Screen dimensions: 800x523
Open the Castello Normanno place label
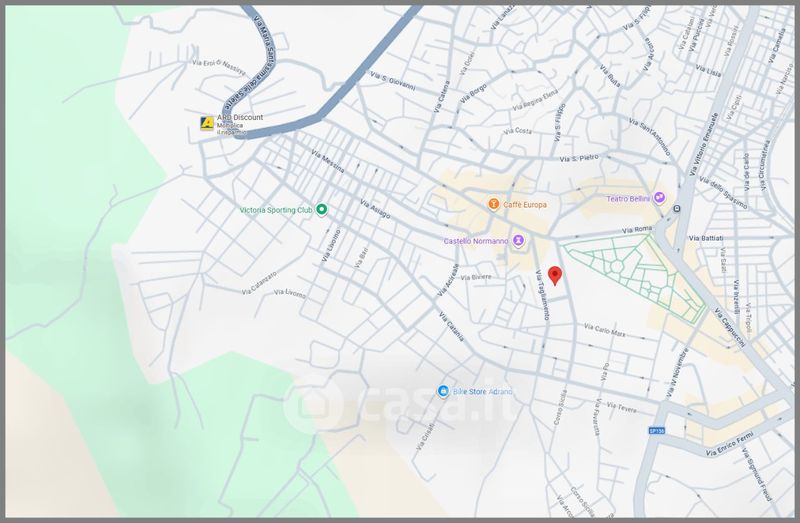pyautogui.click(x=477, y=241)
